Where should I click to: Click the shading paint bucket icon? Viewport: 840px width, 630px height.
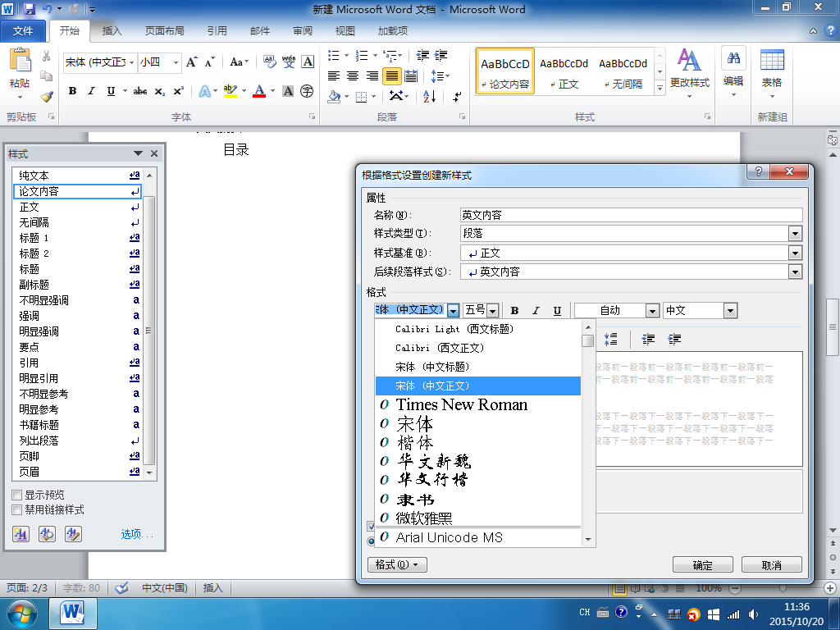(x=335, y=97)
